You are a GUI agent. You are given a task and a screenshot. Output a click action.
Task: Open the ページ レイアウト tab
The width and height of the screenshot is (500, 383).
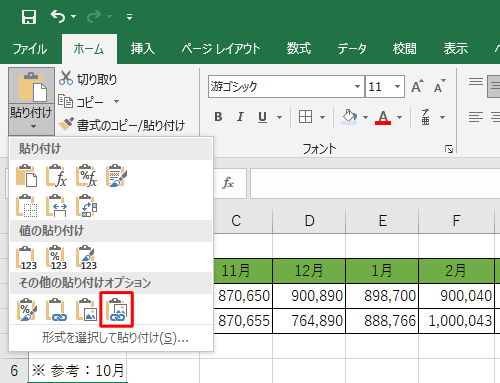pos(221,49)
